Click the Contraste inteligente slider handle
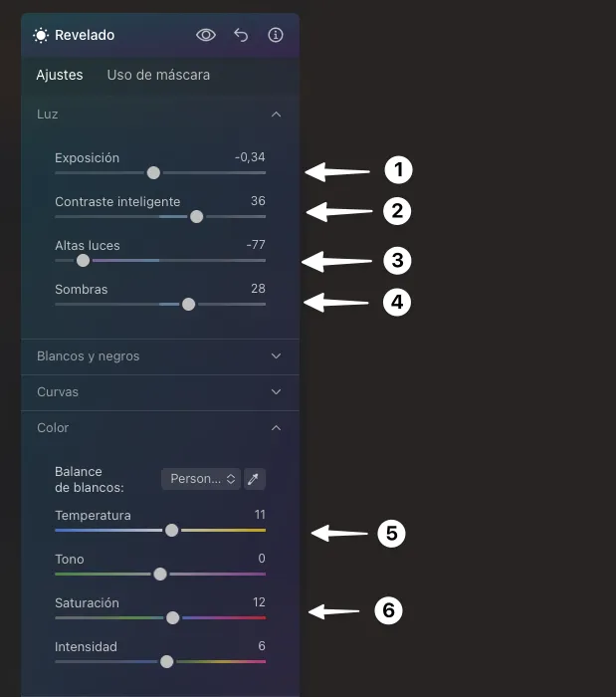This screenshot has height=697, width=616. 196,216
